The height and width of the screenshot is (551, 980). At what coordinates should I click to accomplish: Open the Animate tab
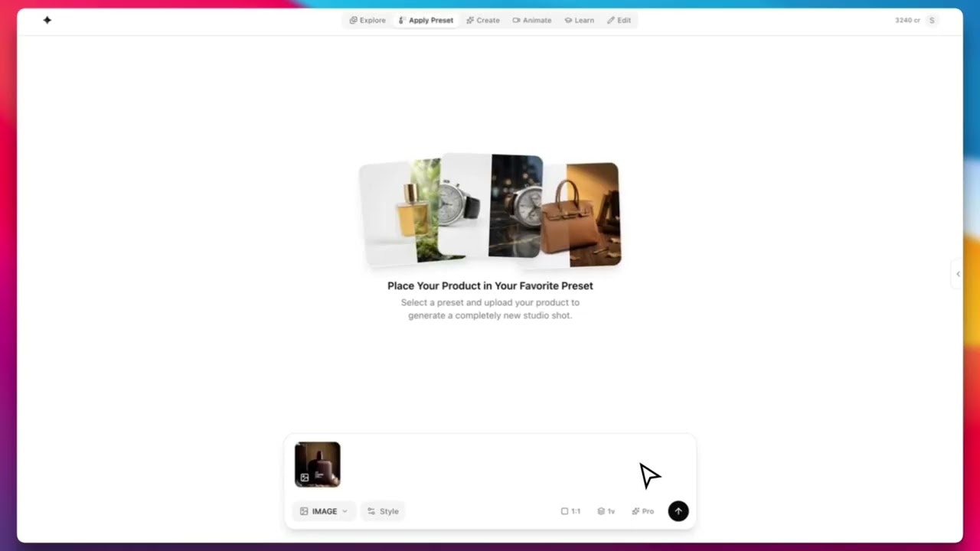[x=532, y=21]
